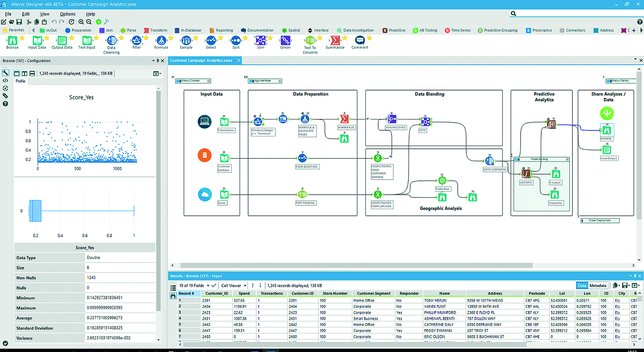Undo the last action from the toolbar

tap(54, 22)
